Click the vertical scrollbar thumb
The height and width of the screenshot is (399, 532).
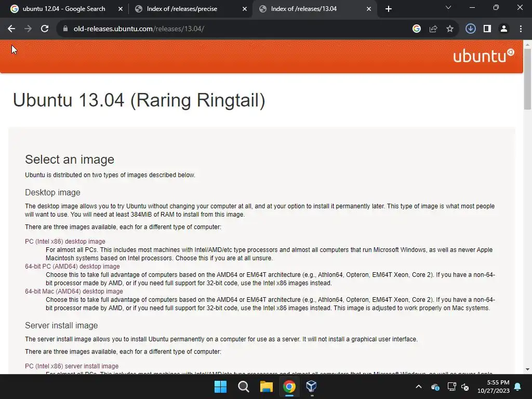click(527, 79)
